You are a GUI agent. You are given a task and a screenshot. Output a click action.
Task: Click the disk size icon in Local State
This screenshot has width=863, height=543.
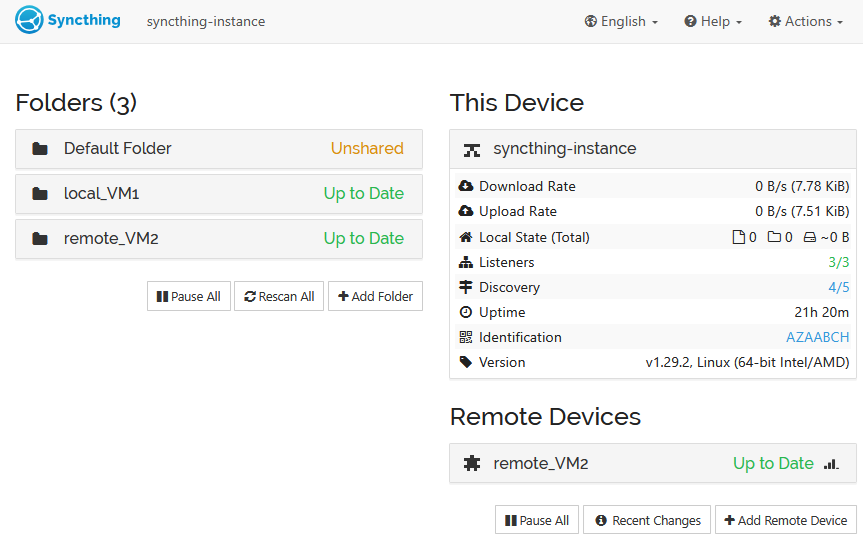[810, 238]
